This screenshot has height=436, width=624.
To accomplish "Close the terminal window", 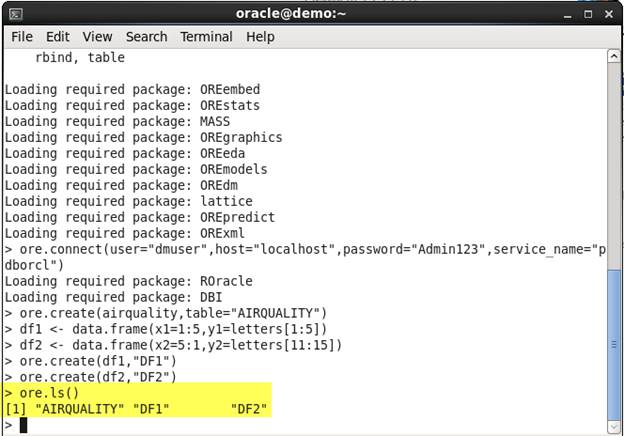I will tap(609, 13).
